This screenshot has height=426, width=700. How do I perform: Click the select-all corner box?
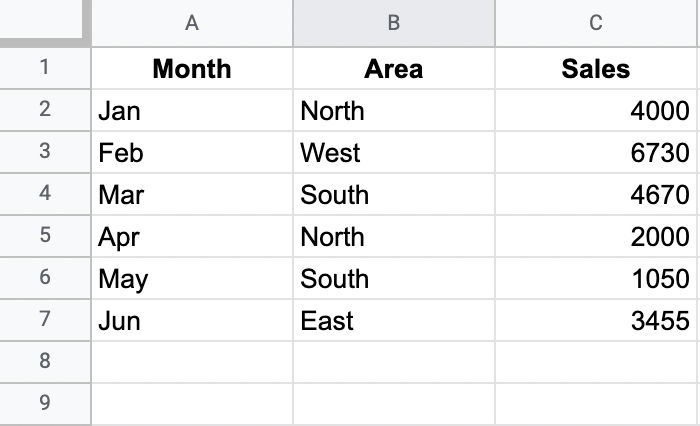pyautogui.click(x=41, y=19)
